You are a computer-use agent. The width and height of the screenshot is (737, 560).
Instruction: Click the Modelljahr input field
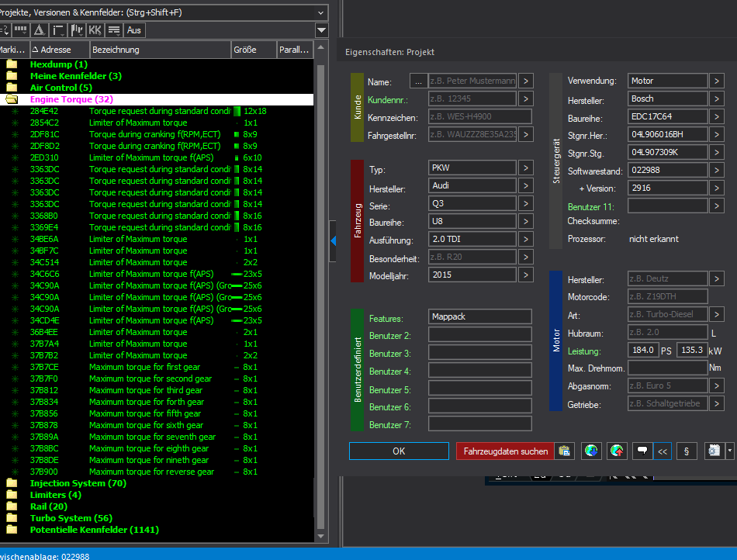pyautogui.click(x=472, y=275)
